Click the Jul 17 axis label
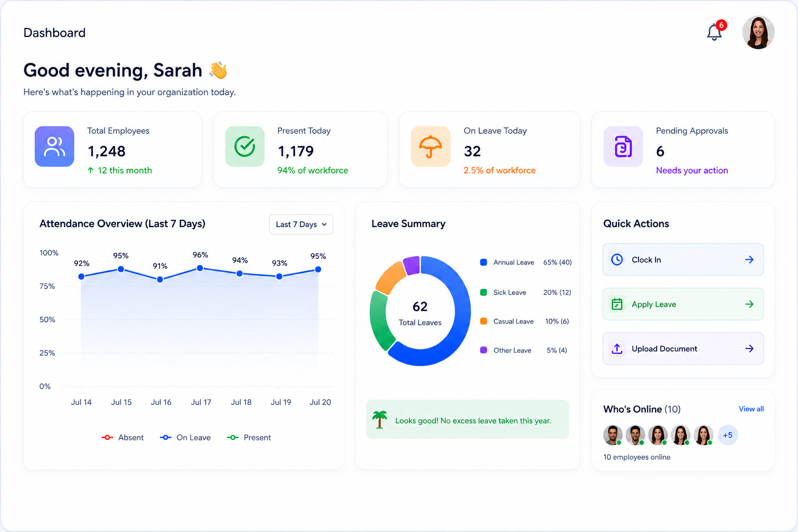 201,402
